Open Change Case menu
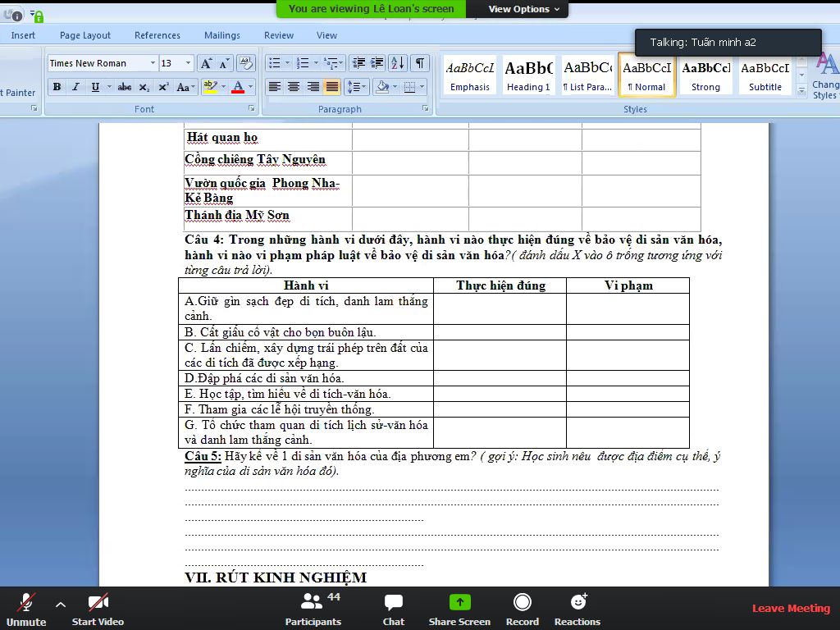This screenshot has width=840, height=630. click(185, 87)
